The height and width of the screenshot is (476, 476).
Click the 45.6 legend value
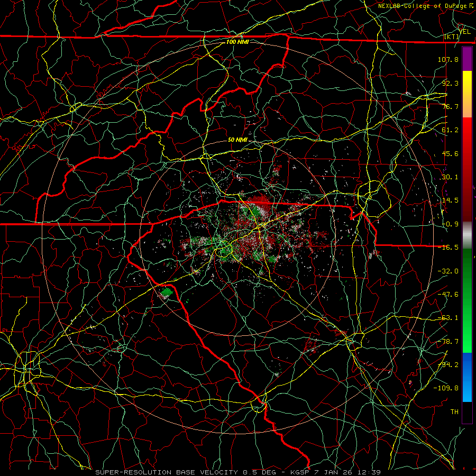click(x=450, y=153)
